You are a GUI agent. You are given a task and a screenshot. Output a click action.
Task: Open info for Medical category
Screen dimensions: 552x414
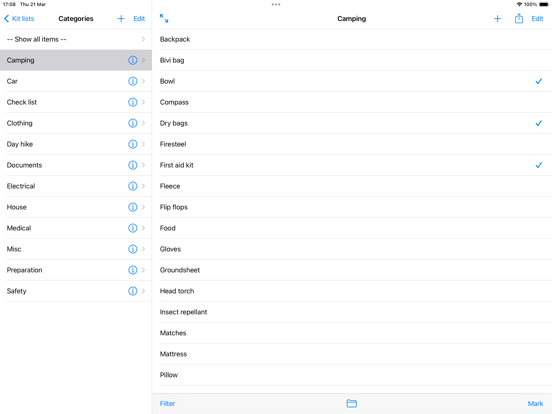pos(132,228)
